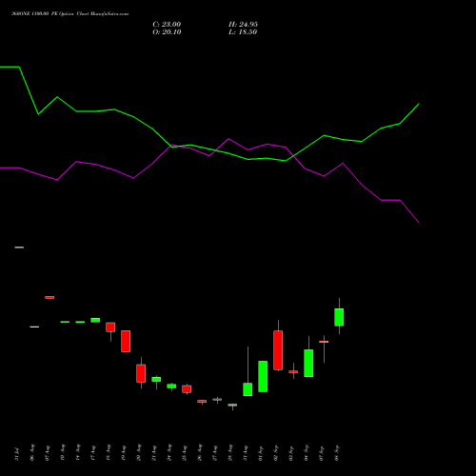Click the 08 Sep date label
476x476 pixels.
click(x=337, y=453)
